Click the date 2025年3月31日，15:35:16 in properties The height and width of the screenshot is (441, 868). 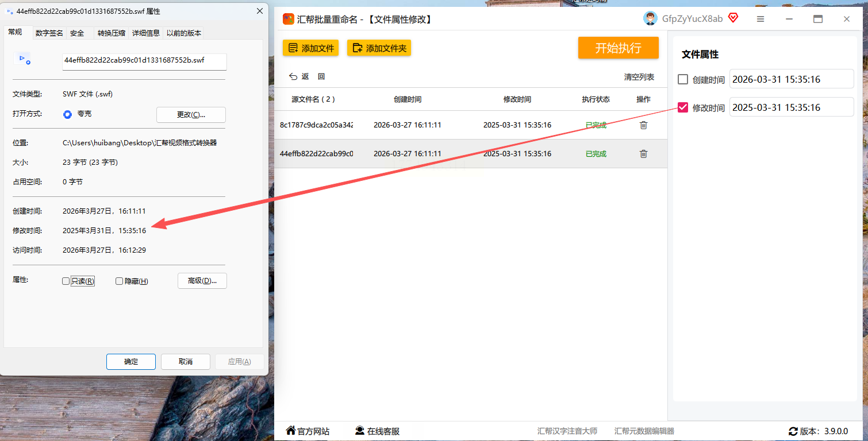pos(104,231)
